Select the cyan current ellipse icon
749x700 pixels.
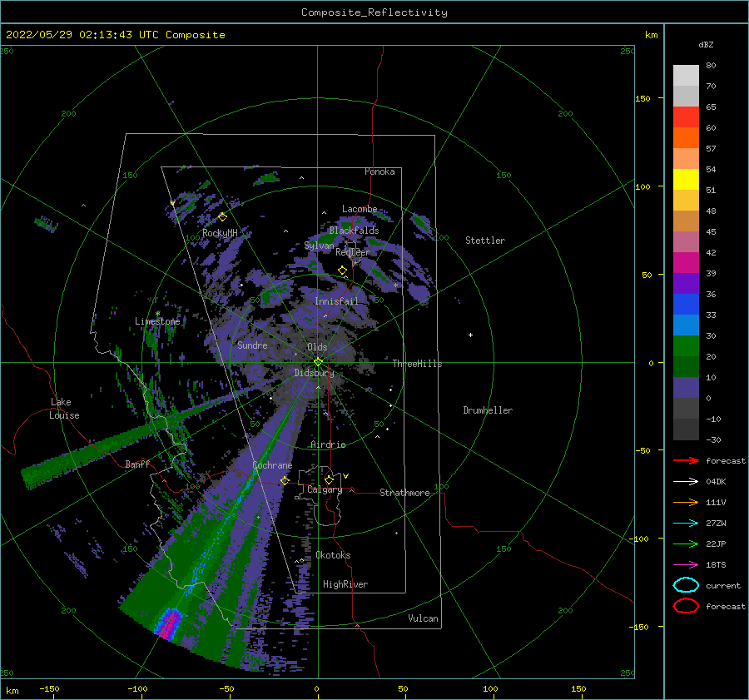(x=686, y=585)
